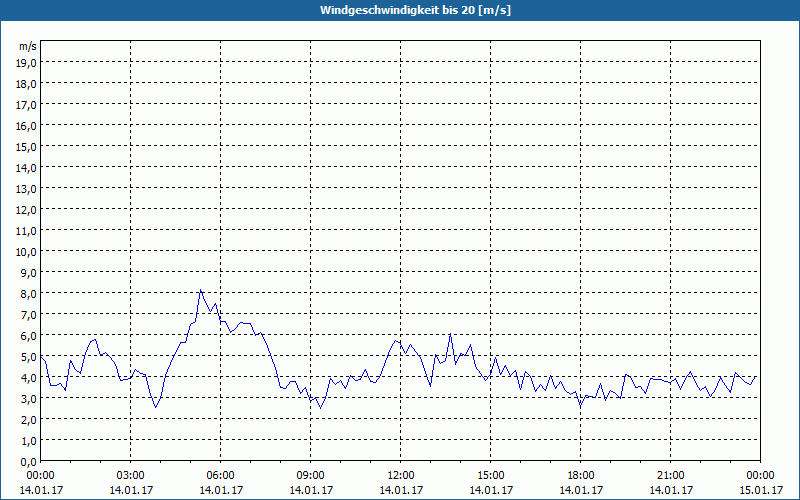800x500 pixels.
Task: Pick the "5,0" y-axis label
Action: [29, 357]
